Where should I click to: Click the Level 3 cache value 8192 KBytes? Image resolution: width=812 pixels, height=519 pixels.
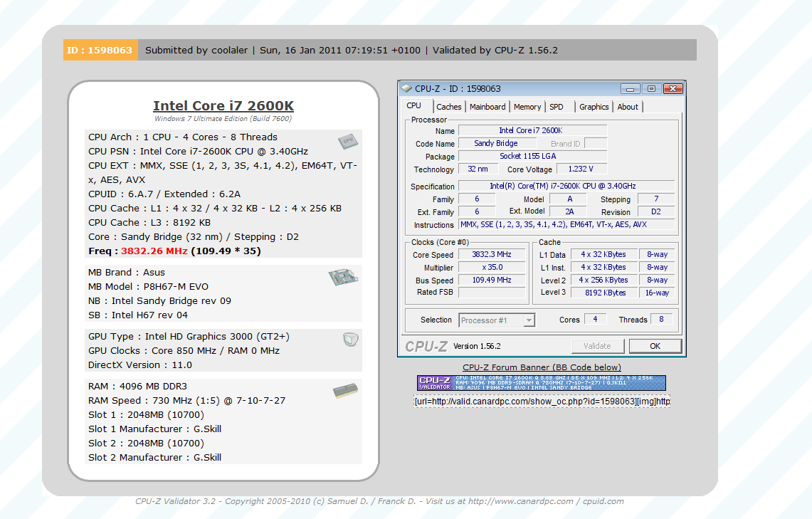605,293
